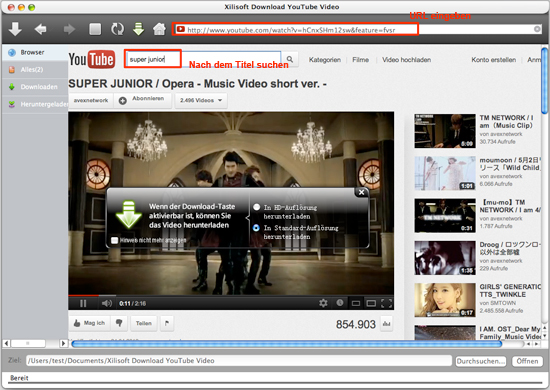Click the URL address field
550x390 pixels.
tap(358, 29)
